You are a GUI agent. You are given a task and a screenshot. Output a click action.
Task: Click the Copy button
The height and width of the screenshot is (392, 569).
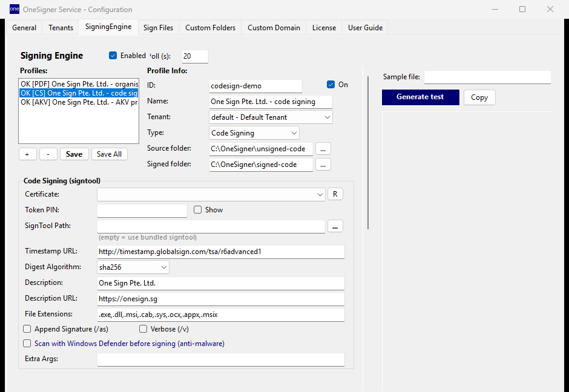point(479,97)
